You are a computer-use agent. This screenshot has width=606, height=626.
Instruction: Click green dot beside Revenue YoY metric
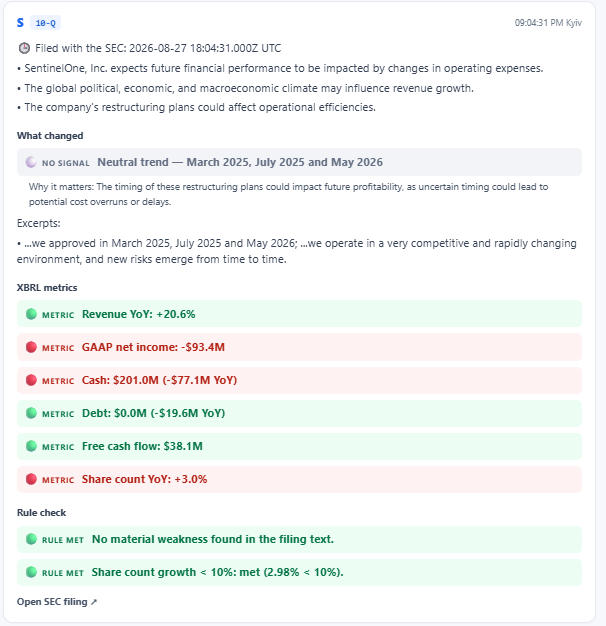[x=31, y=314]
